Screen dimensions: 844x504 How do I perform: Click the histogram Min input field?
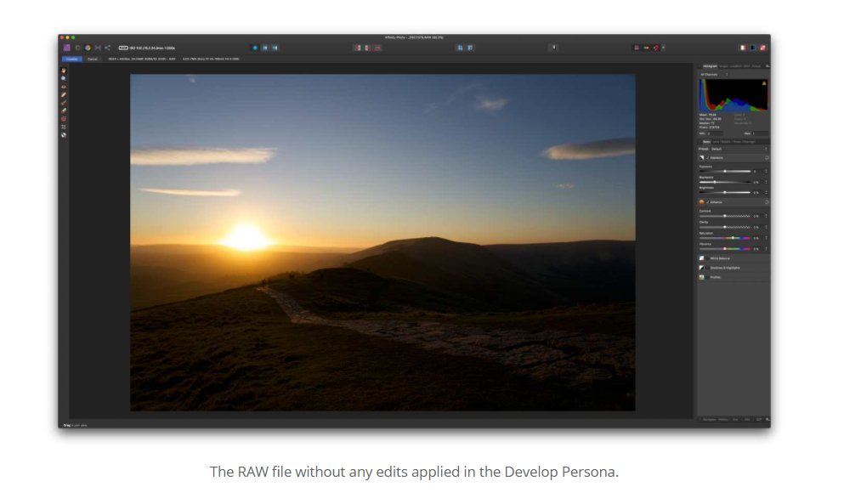(x=714, y=133)
